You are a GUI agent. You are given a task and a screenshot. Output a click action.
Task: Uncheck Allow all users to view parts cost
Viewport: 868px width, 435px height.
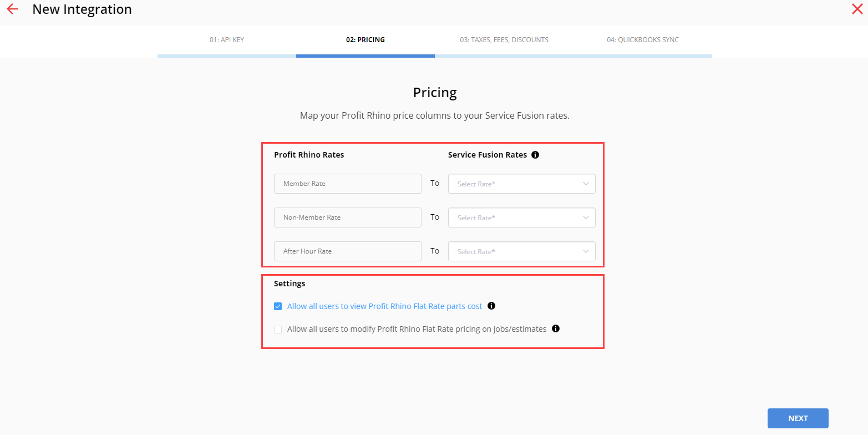(278, 306)
